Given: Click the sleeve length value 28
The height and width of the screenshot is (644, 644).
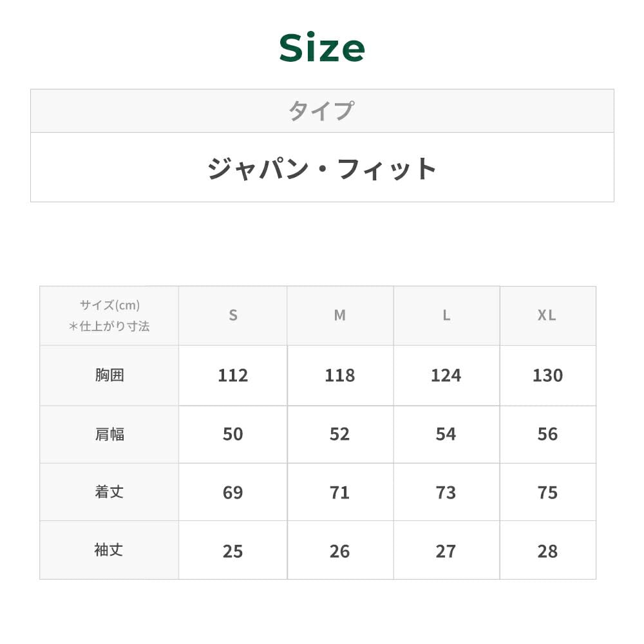Looking at the screenshot, I should coord(547,551).
